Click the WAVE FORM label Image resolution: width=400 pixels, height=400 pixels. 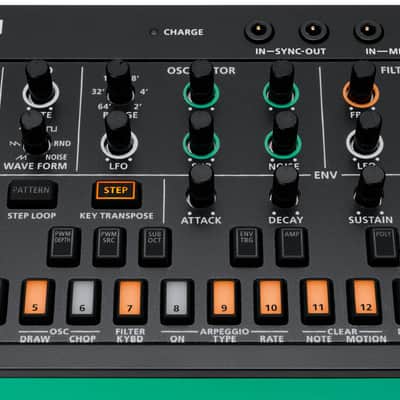point(35,166)
